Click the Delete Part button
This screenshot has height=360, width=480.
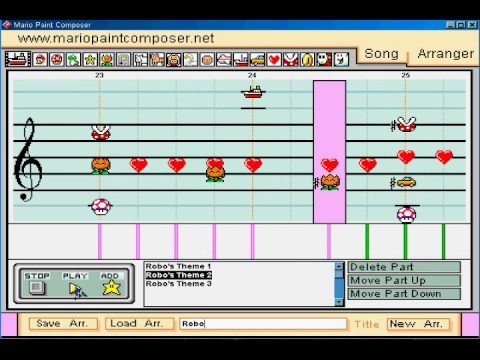tap(404, 267)
